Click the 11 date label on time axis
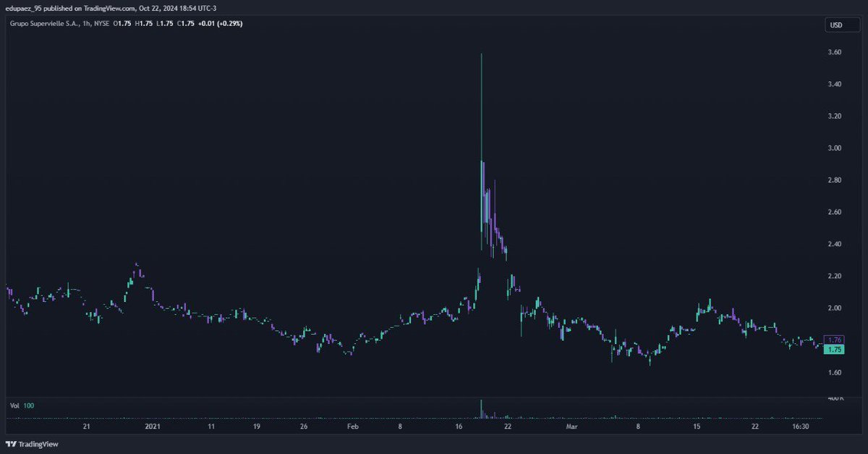The width and height of the screenshot is (868, 454). coord(210,426)
